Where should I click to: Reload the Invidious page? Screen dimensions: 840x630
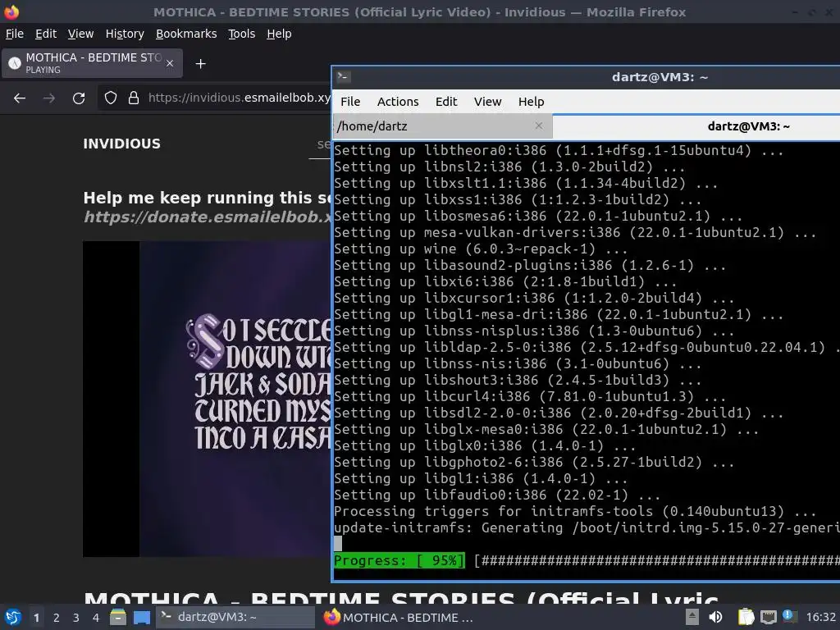[x=79, y=98]
